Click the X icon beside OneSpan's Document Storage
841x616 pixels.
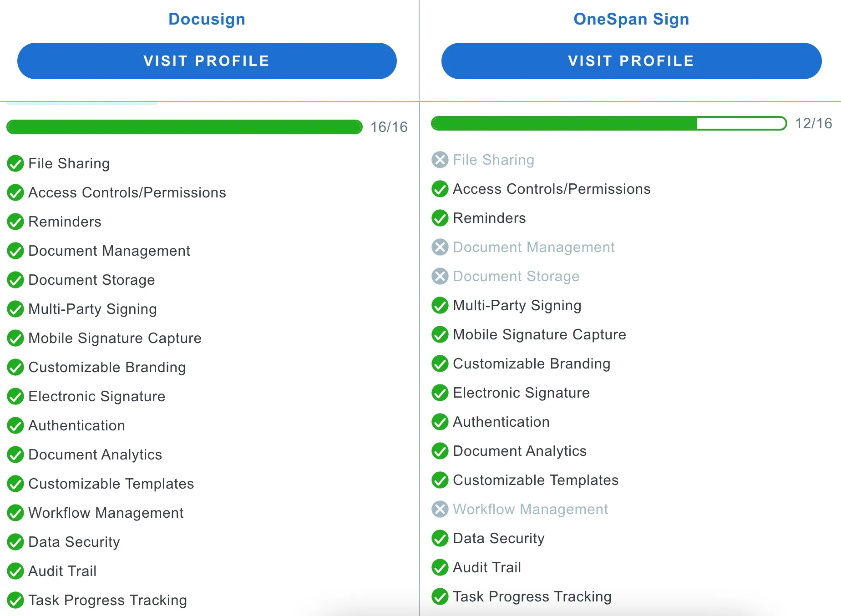tap(440, 276)
